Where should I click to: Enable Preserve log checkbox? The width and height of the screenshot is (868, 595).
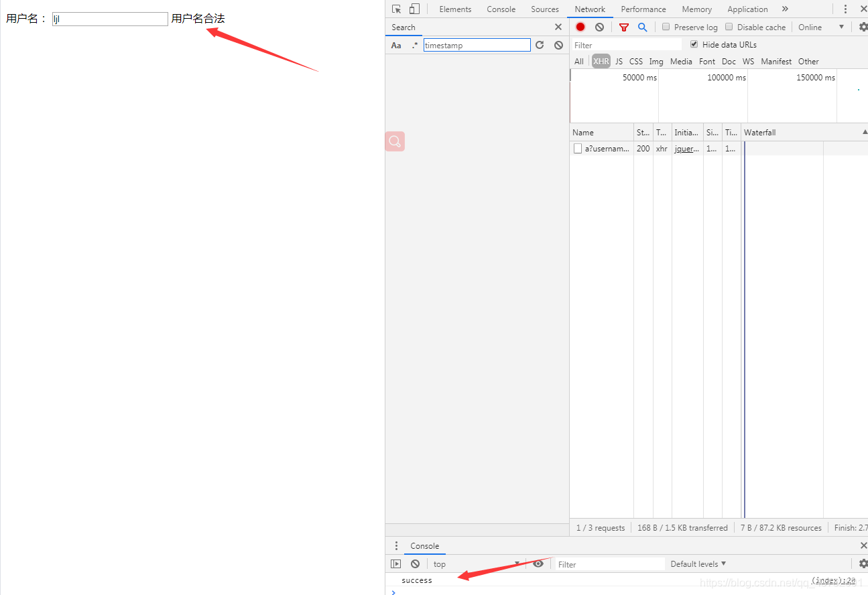tap(666, 27)
